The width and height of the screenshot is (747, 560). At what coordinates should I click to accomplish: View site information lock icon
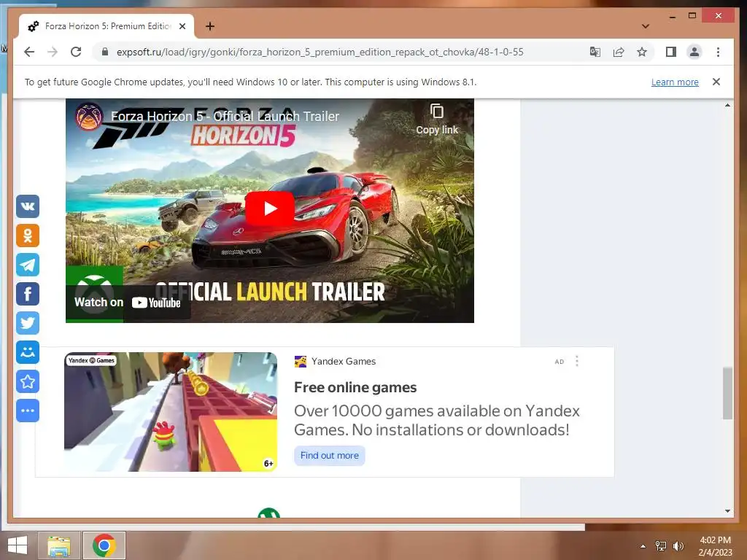click(105, 52)
